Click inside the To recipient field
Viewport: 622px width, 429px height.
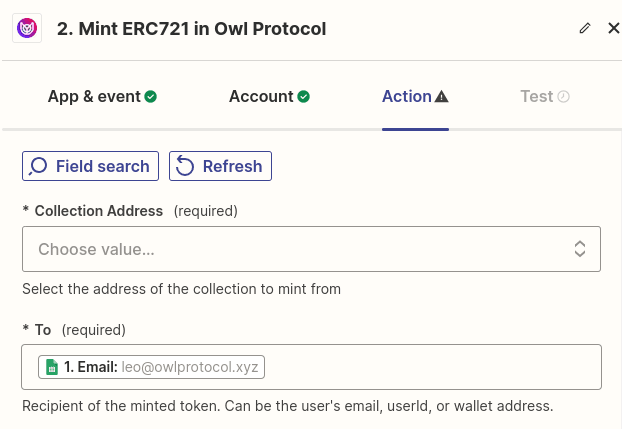(x=430, y=367)
